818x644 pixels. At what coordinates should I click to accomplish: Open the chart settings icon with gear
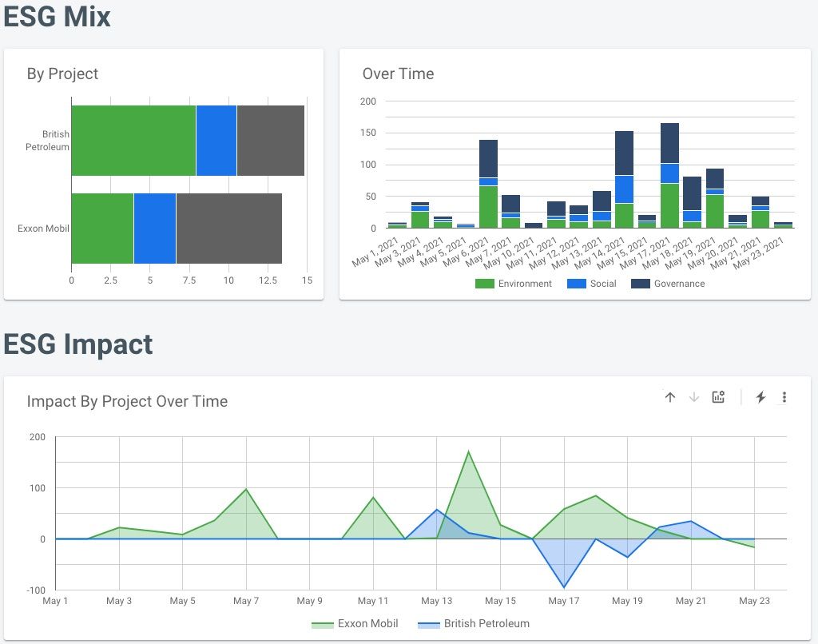(718, 397)
